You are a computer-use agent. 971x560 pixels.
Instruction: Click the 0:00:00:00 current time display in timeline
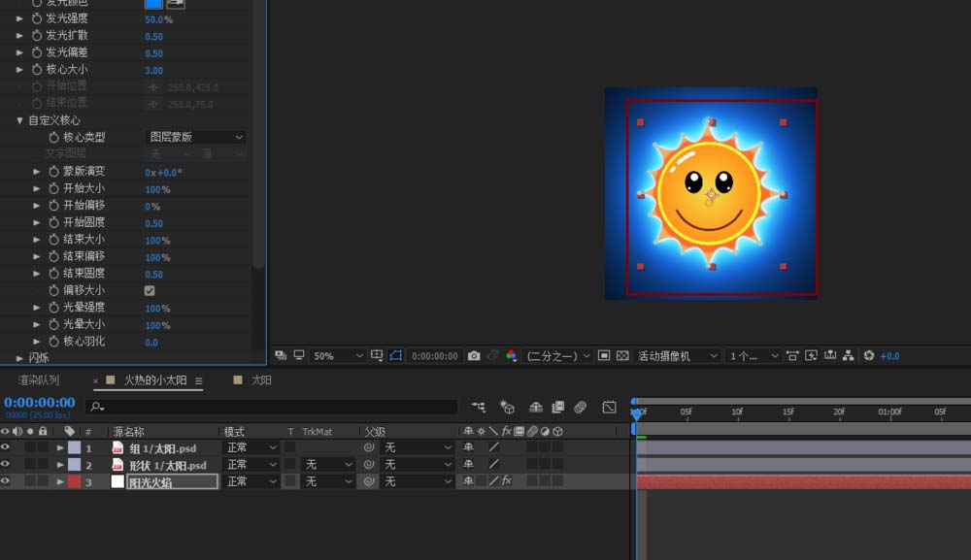(40, 403)
